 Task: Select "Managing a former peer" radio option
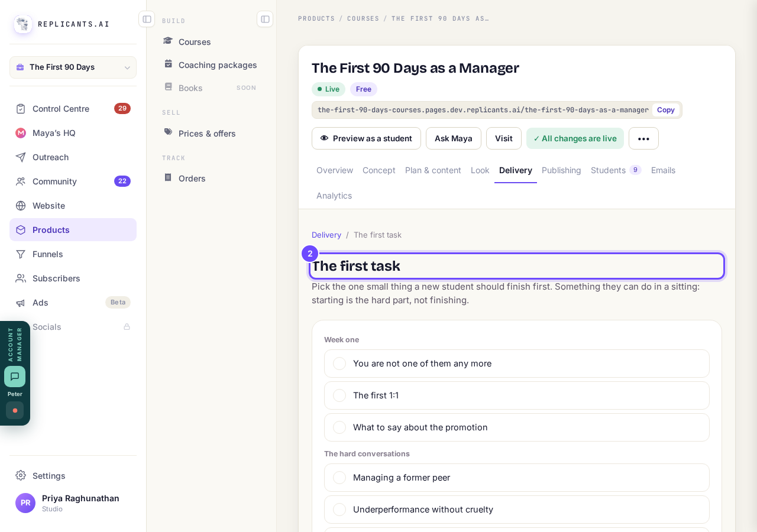[x=339, y=478]
